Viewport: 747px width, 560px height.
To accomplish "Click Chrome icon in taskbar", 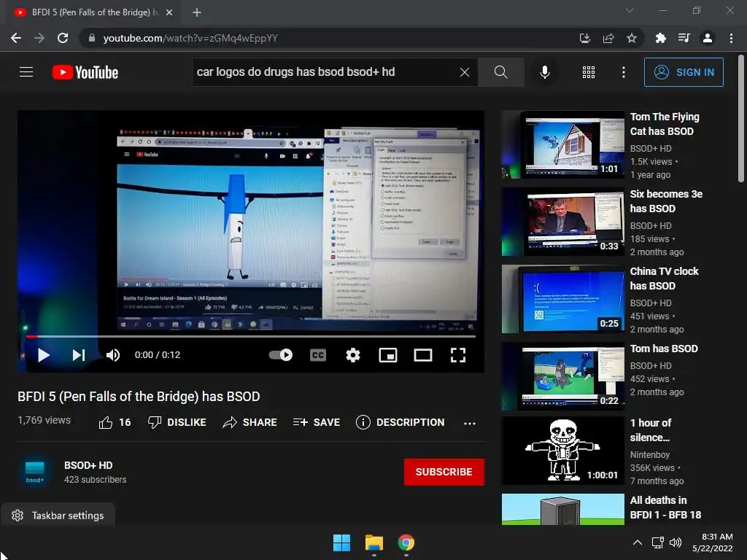I will (406, 542).
